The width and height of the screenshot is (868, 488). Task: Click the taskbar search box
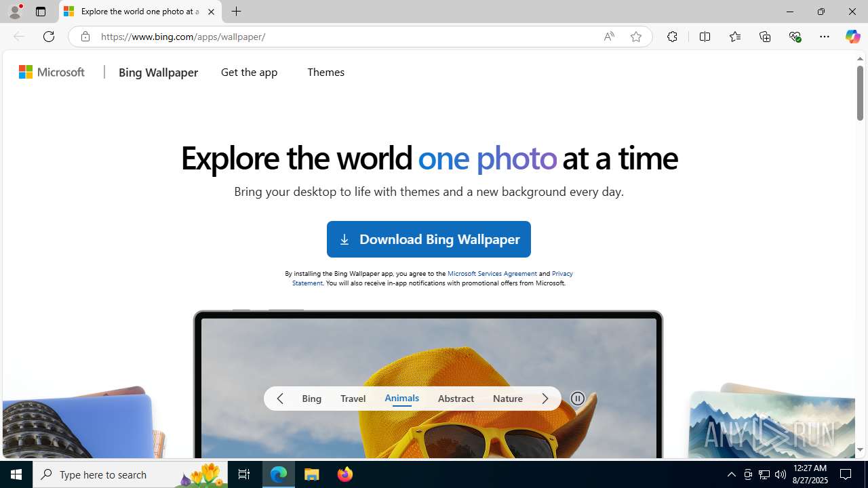(130, 474)
